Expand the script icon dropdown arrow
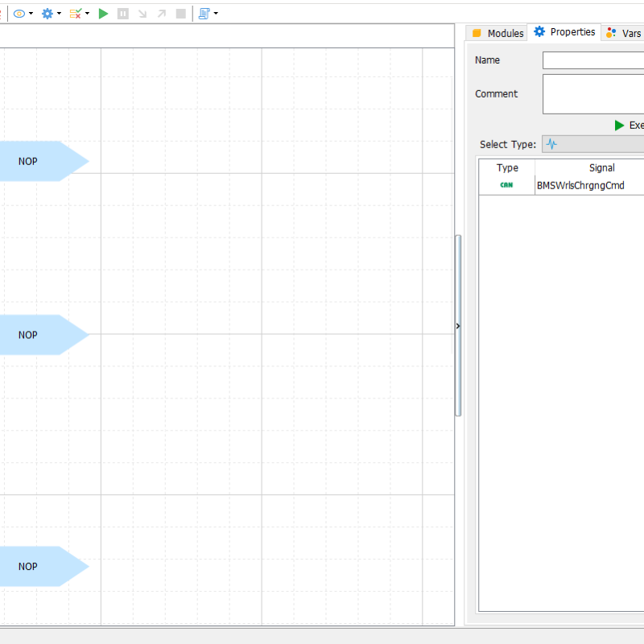 tap(216, 14)
